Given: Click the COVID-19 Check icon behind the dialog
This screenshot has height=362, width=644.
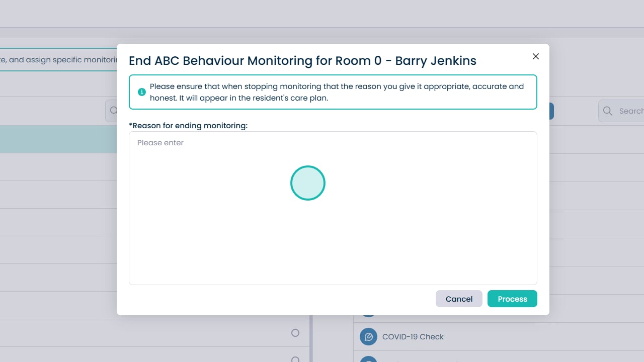Looking at the screenshot, I should (x=369, y=337).
